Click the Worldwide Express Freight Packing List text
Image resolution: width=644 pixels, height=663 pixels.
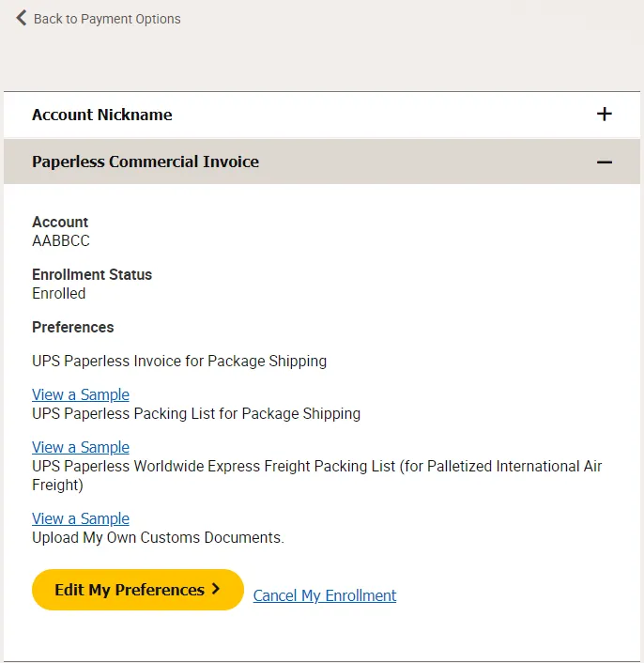point(316,467)
